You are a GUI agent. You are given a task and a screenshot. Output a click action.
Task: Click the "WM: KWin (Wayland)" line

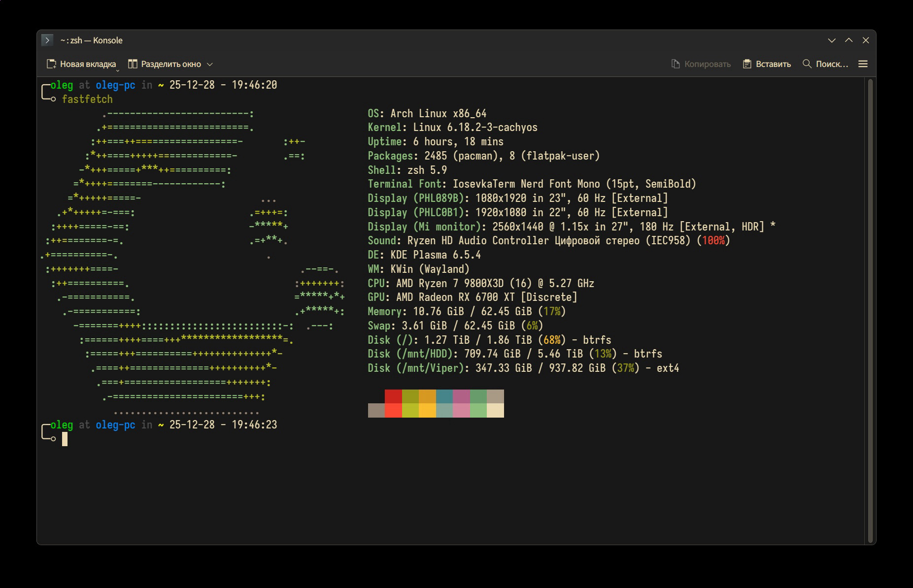(x=419, y=269)
